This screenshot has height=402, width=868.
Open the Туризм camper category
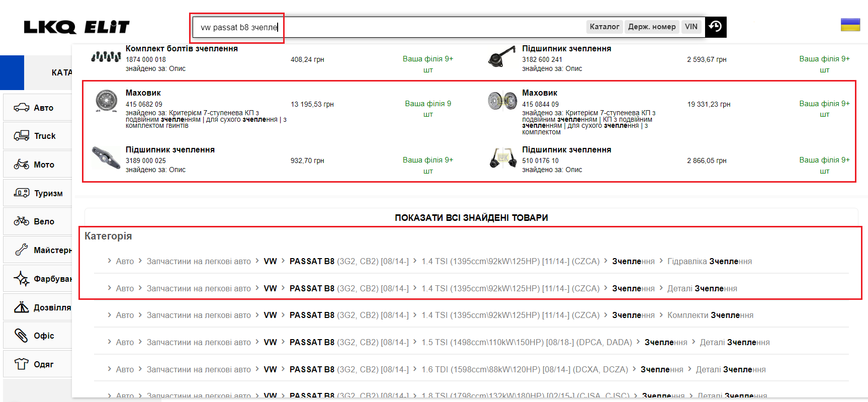pyautogui.click(x=37, y=193)
